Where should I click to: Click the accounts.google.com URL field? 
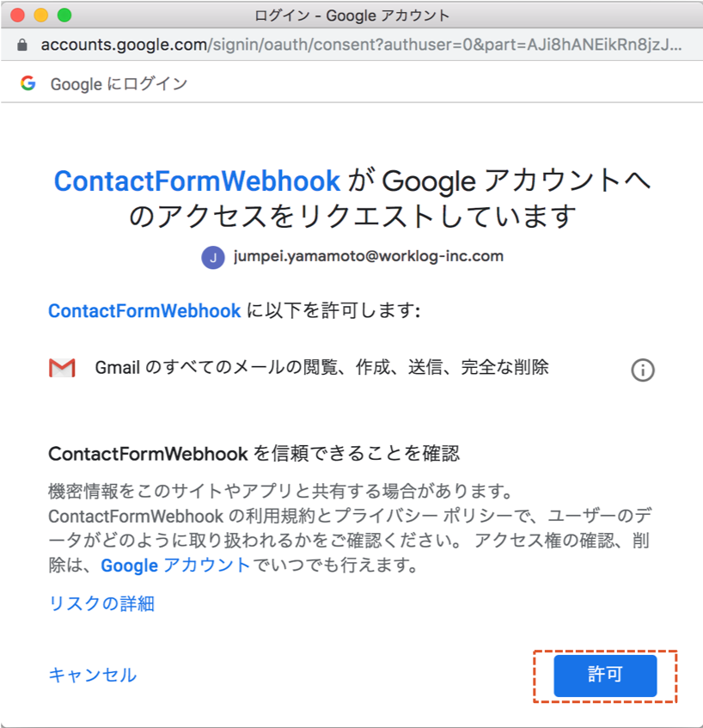pyautogui.click(x=361, y=44)
